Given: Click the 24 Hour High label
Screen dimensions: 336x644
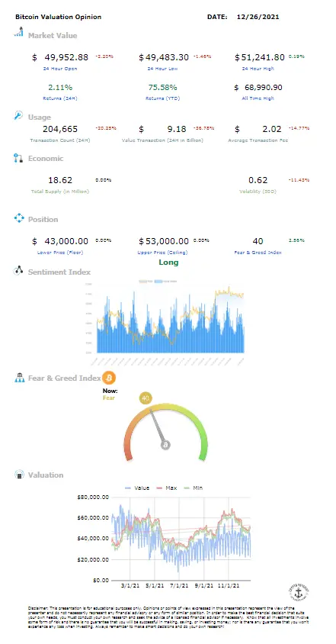Looking at the screenshot, I should point(258,69).
